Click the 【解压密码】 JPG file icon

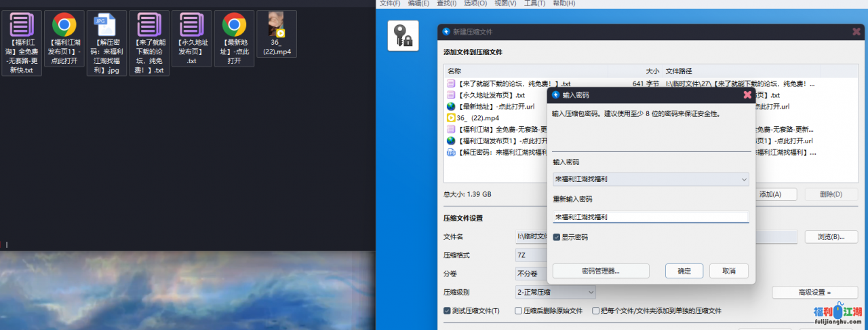tap(106, 26)
